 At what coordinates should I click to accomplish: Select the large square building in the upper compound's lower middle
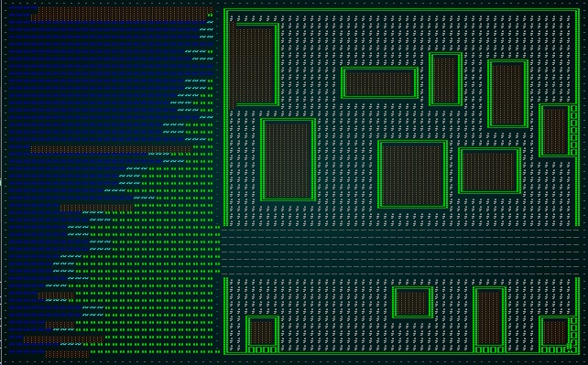[412, 174]
